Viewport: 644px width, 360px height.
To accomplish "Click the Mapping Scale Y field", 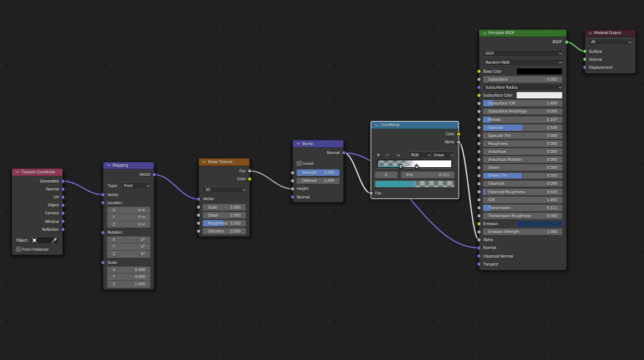I will tap(128, 277).
